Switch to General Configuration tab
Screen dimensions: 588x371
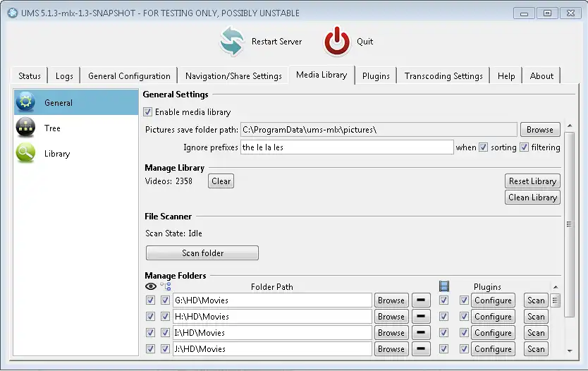pyautogui.click(x=129, y=75)
